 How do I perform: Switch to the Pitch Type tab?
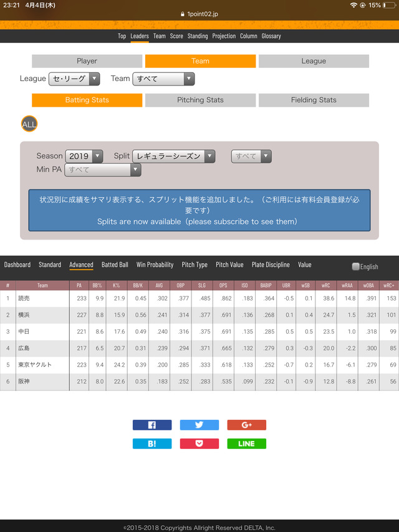point(195,264)
